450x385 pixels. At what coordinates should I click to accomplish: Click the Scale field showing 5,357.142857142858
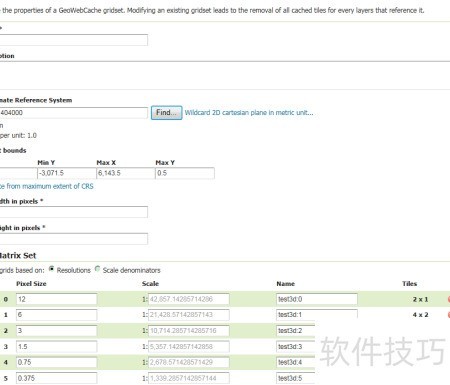(189, 347)
